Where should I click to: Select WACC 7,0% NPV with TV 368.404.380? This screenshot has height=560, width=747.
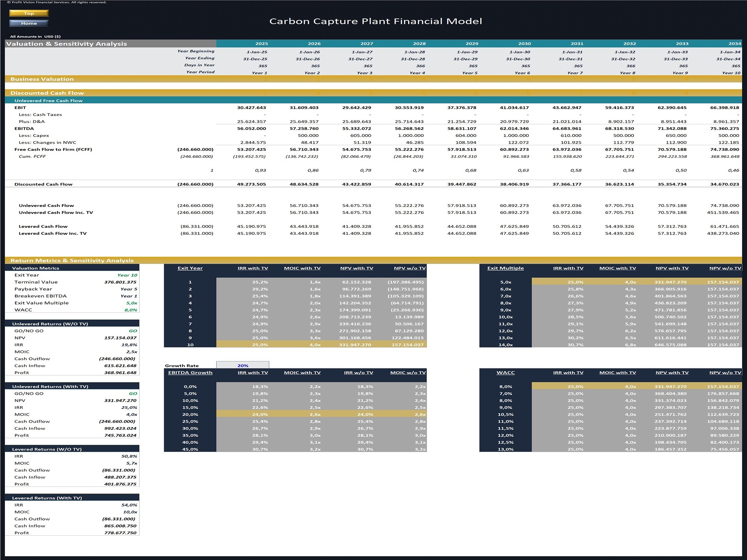tap(670, 393)
